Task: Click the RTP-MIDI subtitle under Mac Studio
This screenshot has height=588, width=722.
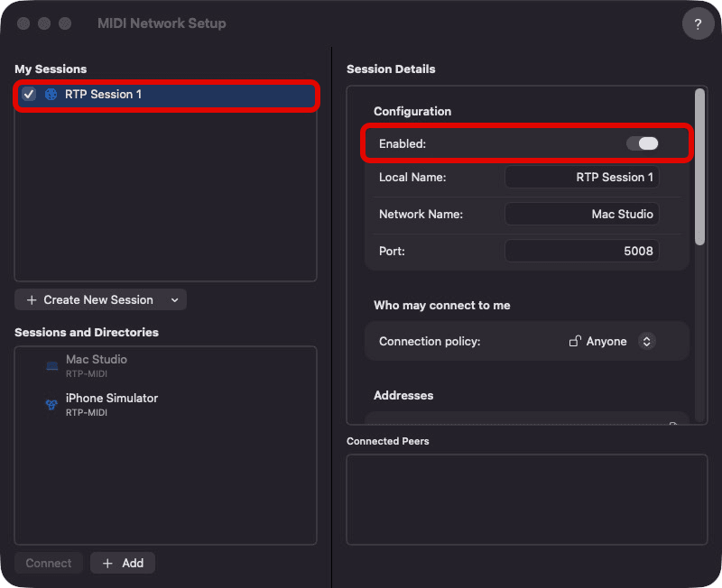Action: 87,373
